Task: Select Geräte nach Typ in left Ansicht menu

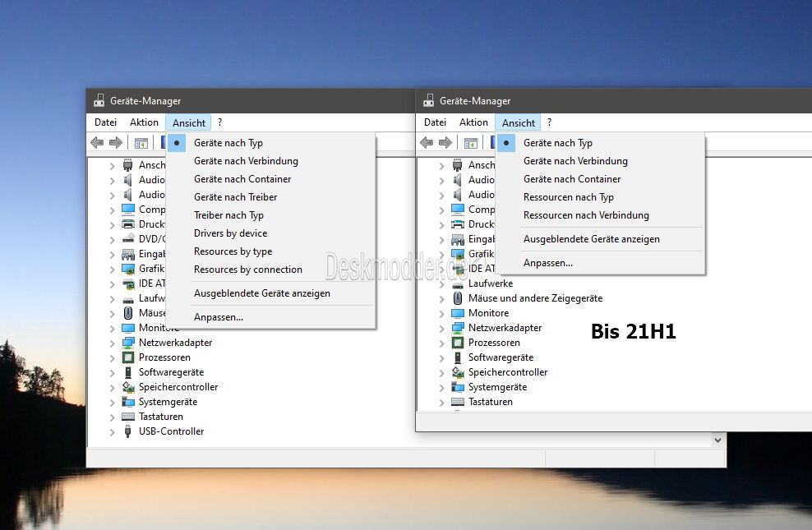Action: pyautogui.click(x=270, y=143)
